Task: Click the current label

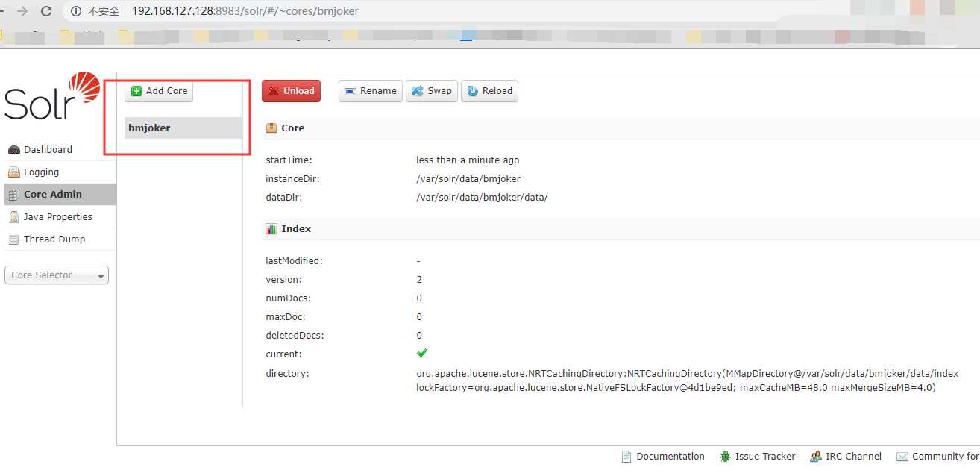Action: point(283,354)
